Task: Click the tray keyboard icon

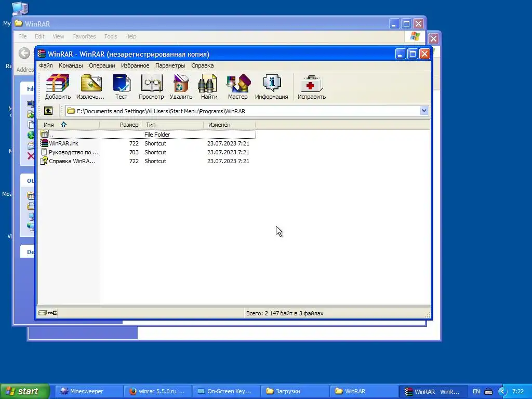Action: click(x=488, y=392)
